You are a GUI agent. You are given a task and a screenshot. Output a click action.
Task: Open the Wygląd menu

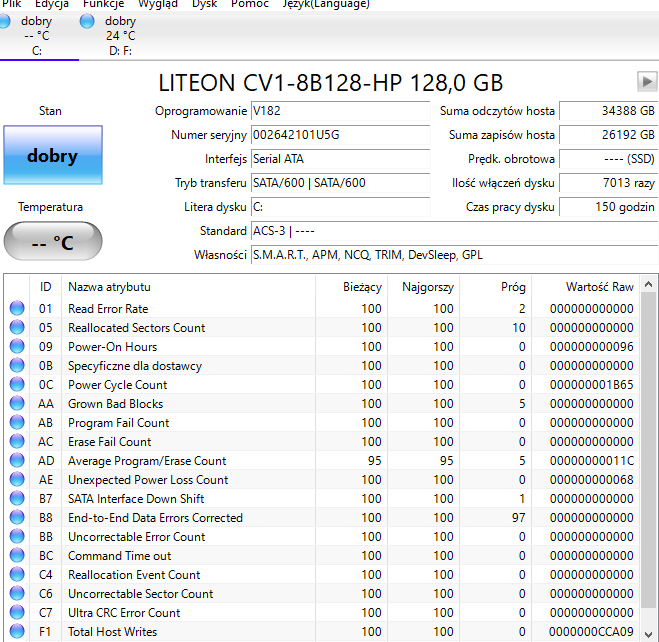coord(158,4)
